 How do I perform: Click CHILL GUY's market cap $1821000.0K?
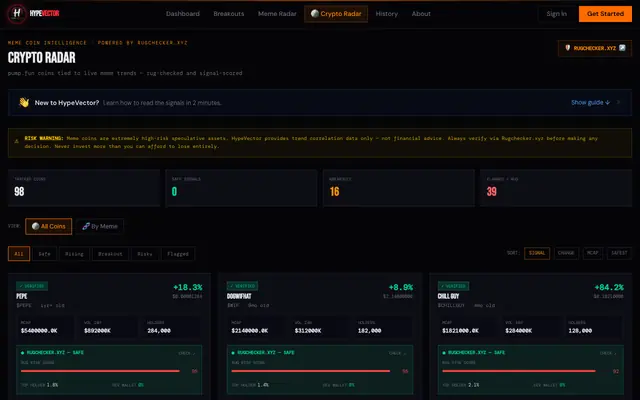coord(460,331)
